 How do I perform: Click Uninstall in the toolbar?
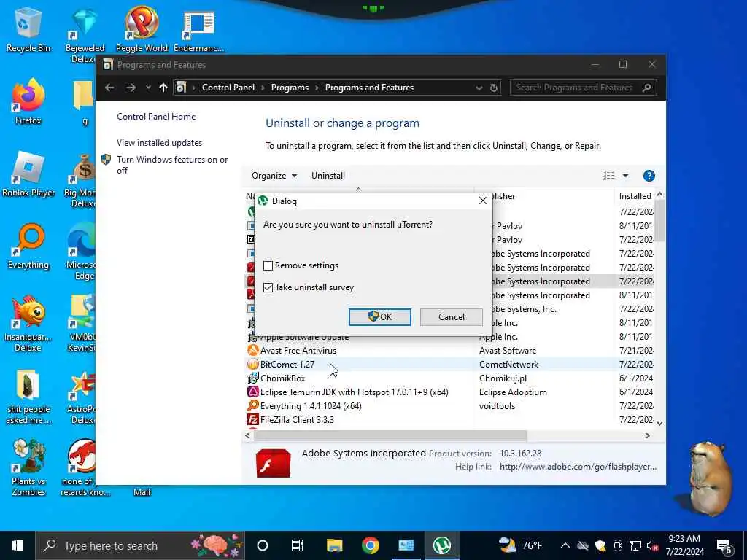[x=328, y=176]
